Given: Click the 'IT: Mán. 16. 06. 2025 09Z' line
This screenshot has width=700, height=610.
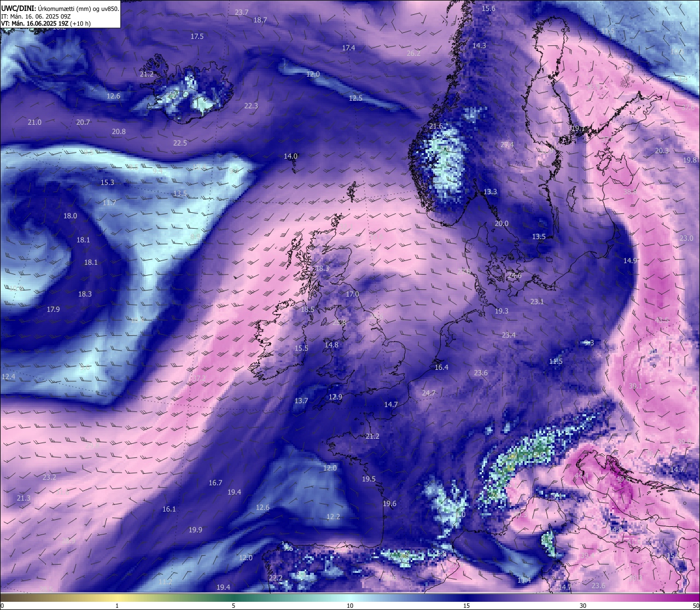Looking at the screenshot, I should [36, 16].
